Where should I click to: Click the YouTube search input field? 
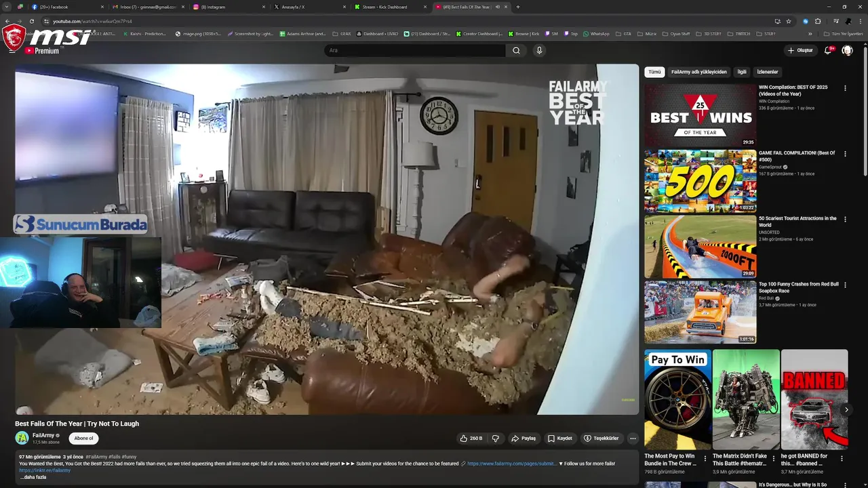pos(415,50)
